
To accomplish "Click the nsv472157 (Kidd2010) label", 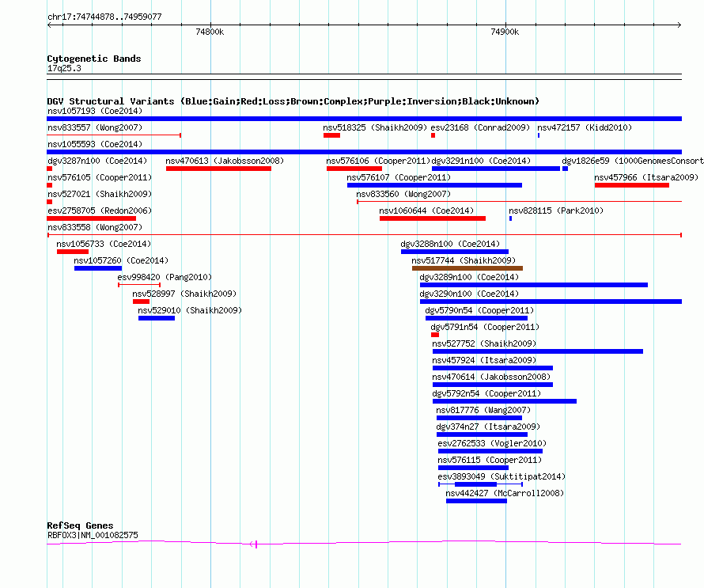I will [x=585, y=127].
